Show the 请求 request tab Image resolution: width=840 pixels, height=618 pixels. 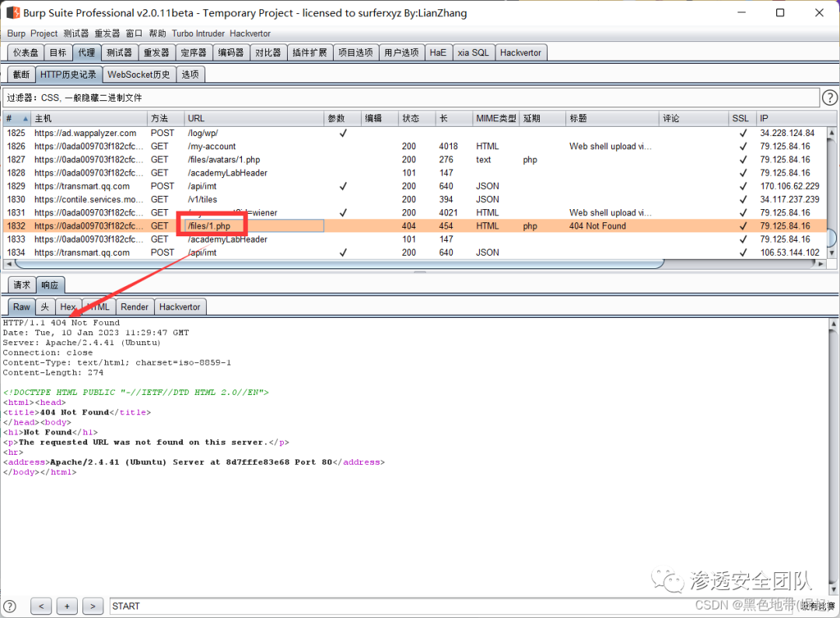(22, 285)
